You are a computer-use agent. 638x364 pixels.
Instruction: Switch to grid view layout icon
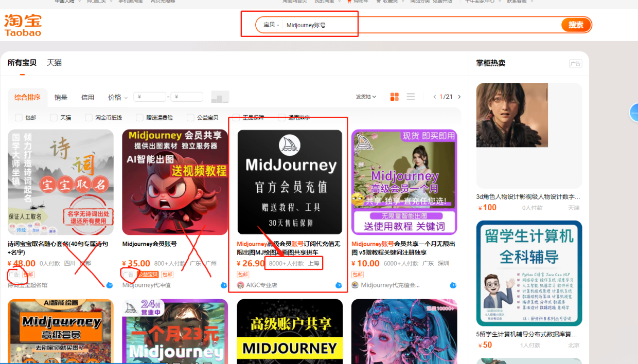click(x=395, y=97)
